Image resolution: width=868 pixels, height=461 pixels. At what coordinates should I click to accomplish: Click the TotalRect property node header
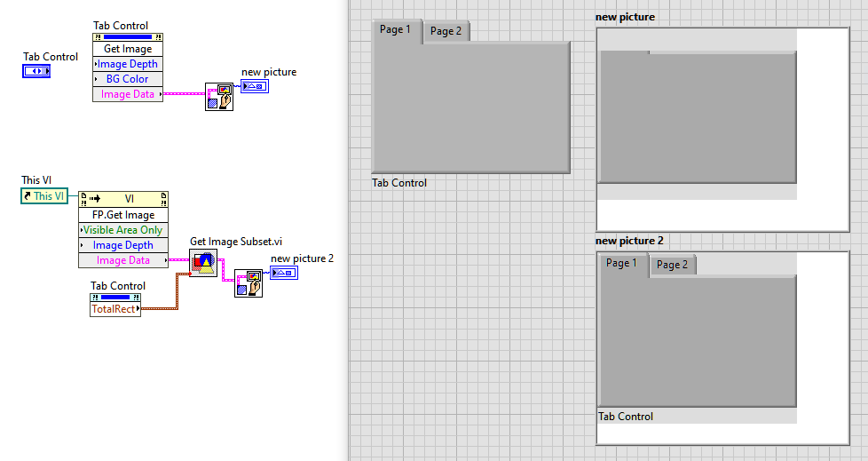point(115,297)
